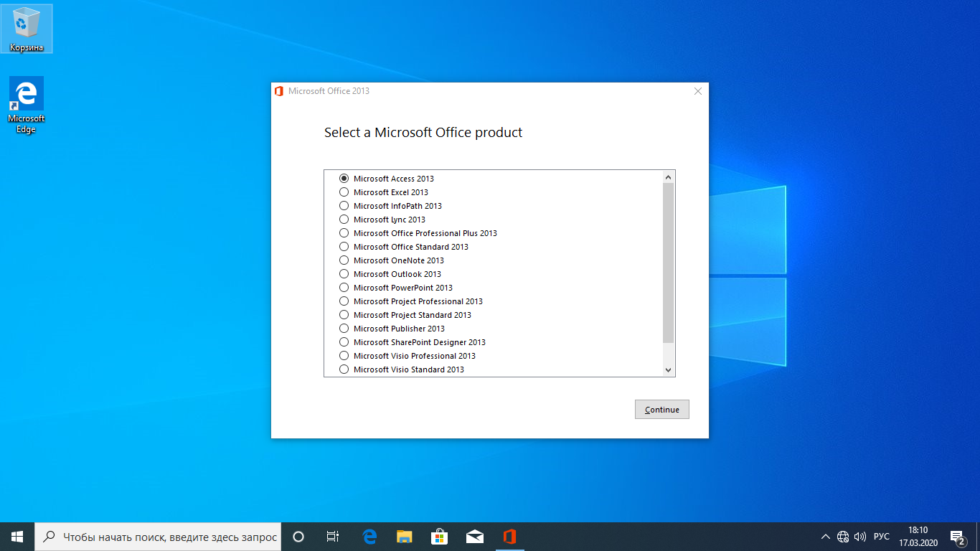
Task: Select Recycle Bin desktop icon
Action: tap(27, 29)
